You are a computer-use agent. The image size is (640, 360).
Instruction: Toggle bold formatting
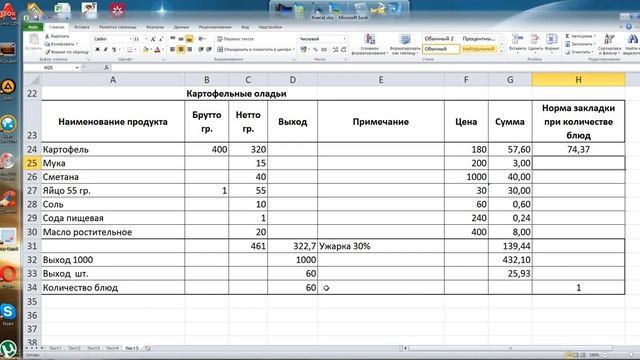98,49
